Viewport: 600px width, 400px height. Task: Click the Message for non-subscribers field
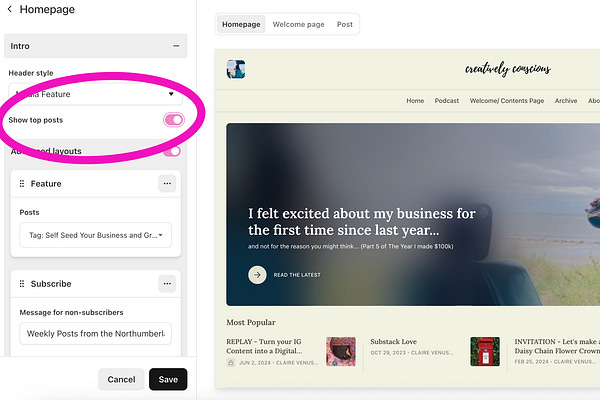[x=96, y=333]
